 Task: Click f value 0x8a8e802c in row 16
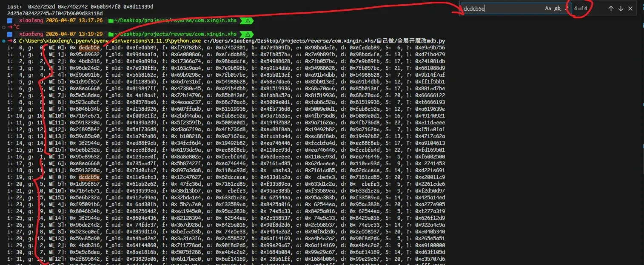point(186,157)
